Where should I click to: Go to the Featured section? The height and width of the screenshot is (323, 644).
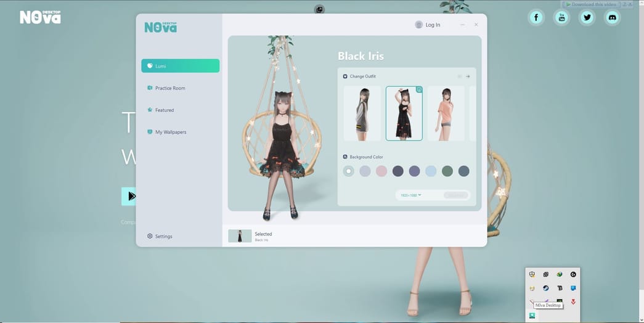[164, 110]
